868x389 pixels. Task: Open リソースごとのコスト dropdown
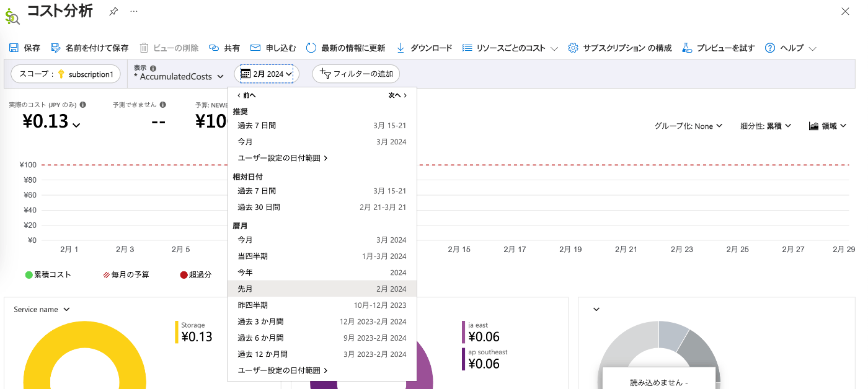(510, 48)
